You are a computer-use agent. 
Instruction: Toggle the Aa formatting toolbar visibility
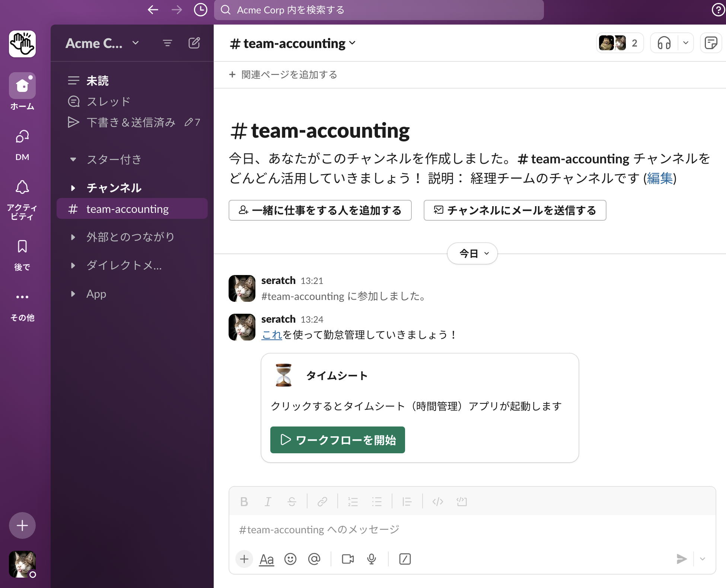pos(266,559)
